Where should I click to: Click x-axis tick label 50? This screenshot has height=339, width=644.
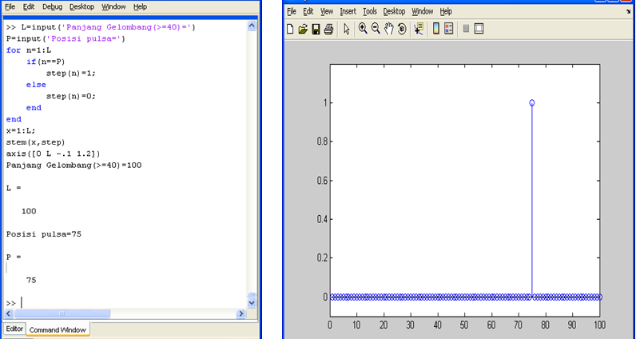tap(464, 325)
